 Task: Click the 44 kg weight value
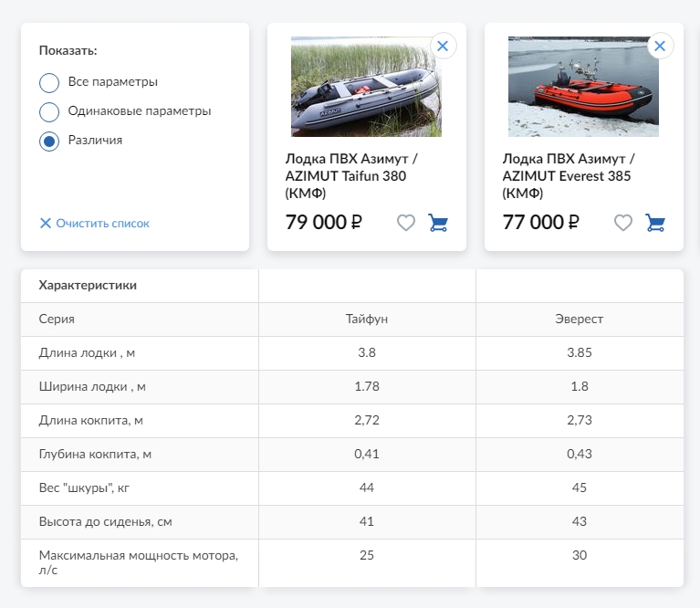point(367,487)
